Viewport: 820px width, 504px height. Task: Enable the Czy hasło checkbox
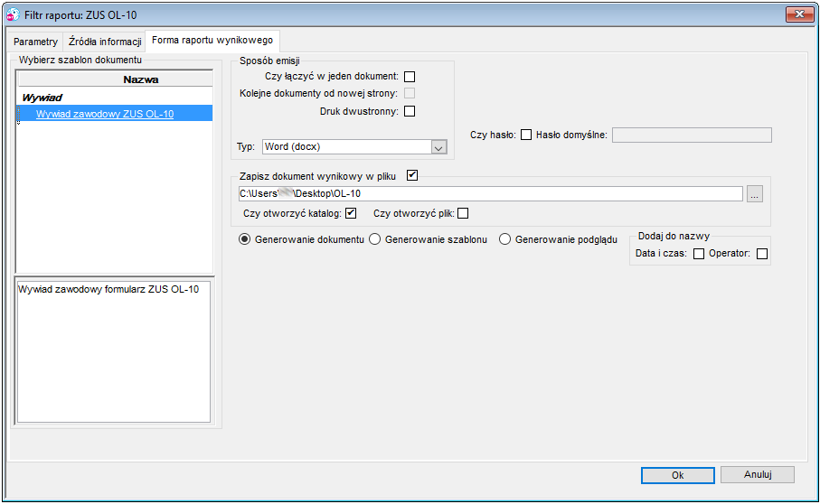[526, 135]
